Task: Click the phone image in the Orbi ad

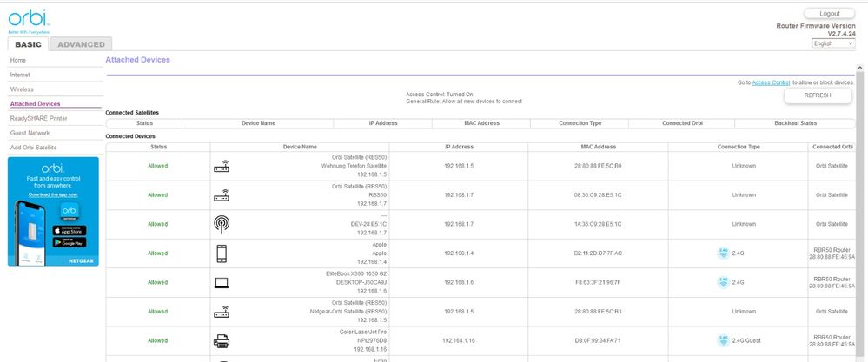Action: point(30,232)
